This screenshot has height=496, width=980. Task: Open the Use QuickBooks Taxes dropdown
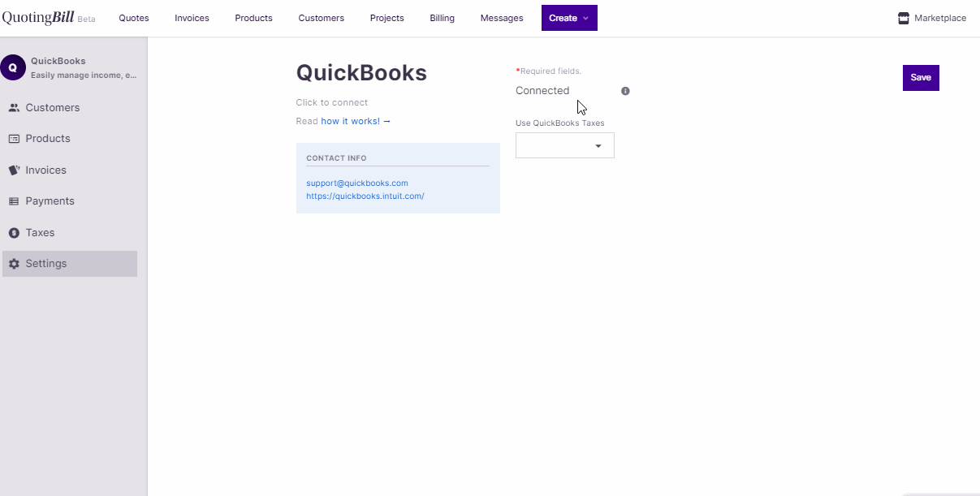(x=565, y=145)
